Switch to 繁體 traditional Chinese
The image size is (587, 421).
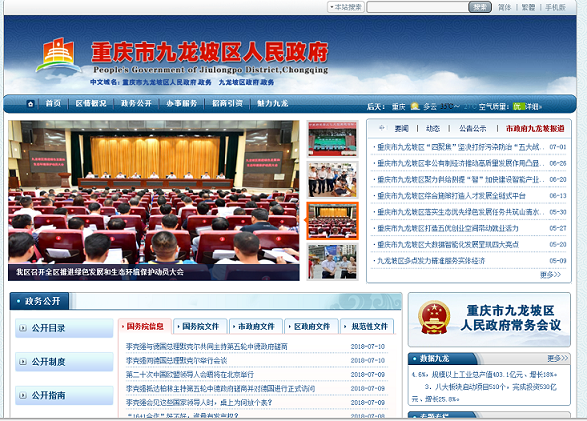point(528,7)
